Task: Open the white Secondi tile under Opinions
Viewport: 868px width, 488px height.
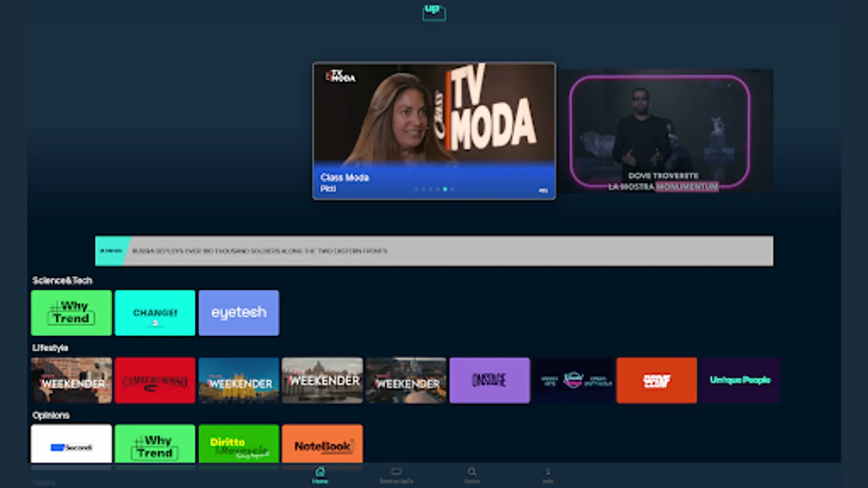Action: coord(71,444)
